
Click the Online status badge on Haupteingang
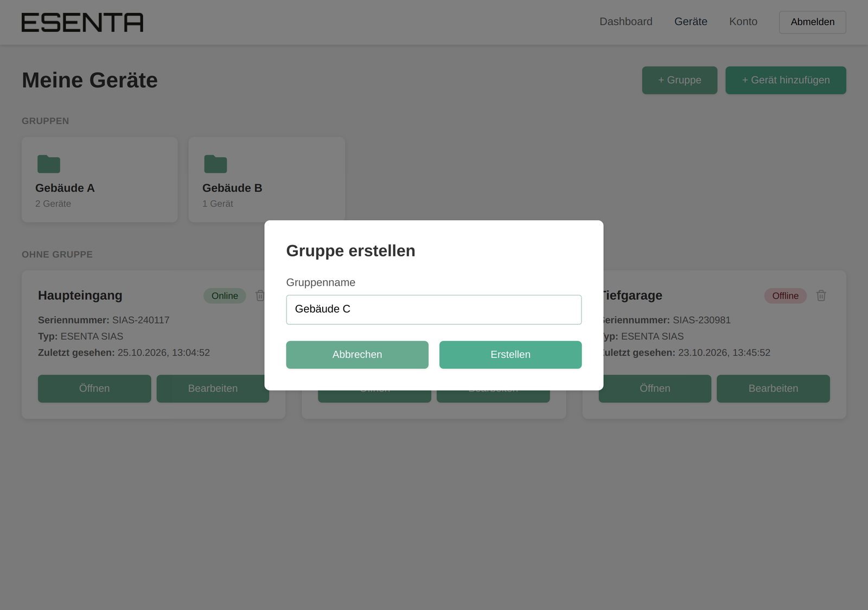(x=225, y=296)
